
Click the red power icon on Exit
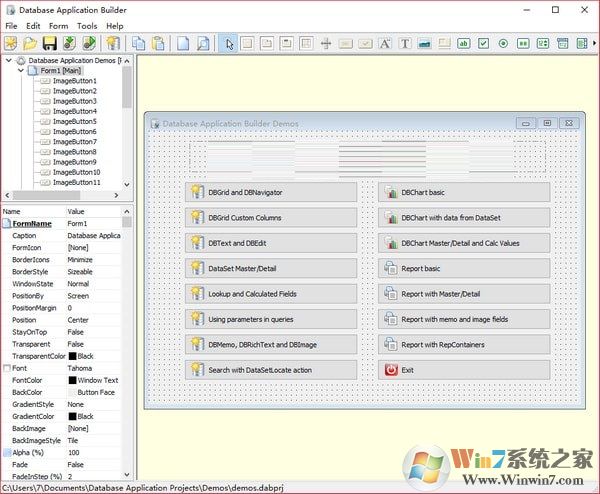391,370
